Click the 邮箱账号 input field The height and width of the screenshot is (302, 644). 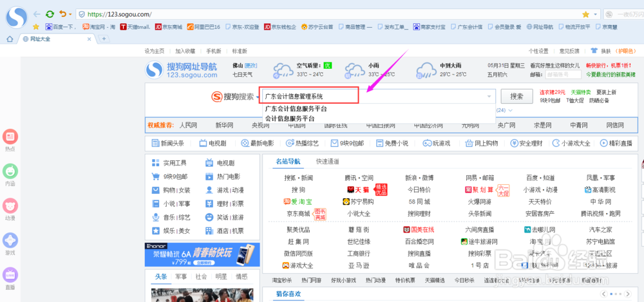pos(563,74)
